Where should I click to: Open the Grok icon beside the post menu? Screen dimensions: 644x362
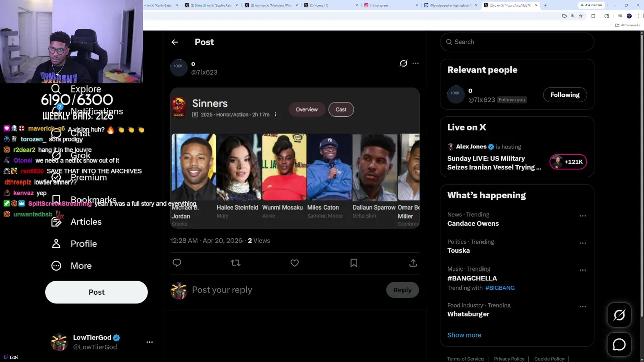404,63
